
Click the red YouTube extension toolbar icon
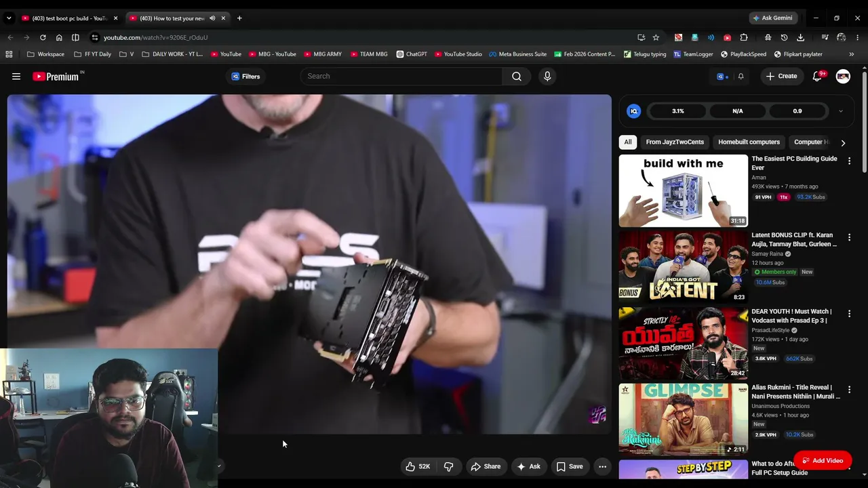click(727, 37)
